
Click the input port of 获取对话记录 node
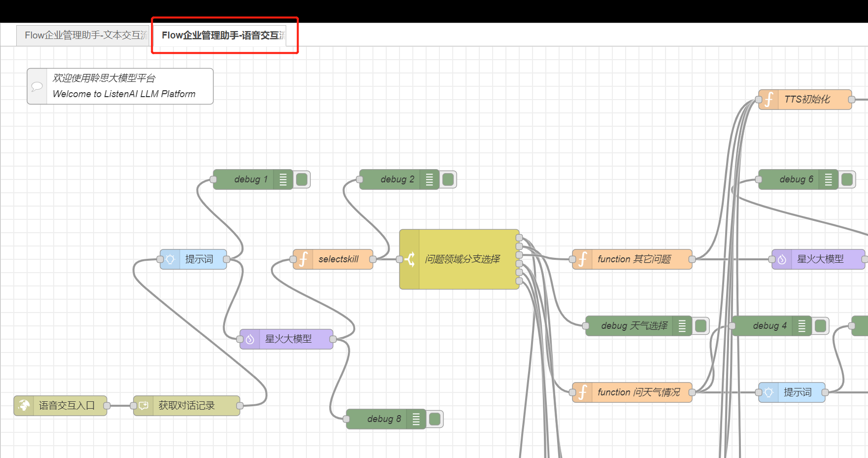point(134,406)
